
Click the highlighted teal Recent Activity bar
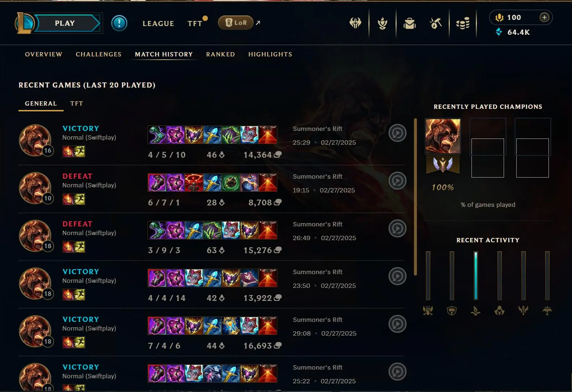tap(476, 276)
